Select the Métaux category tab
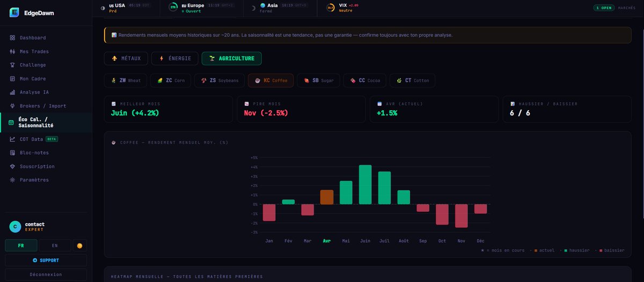The width and height of the screenshot is (644, 282). click(x=126, y=58)
